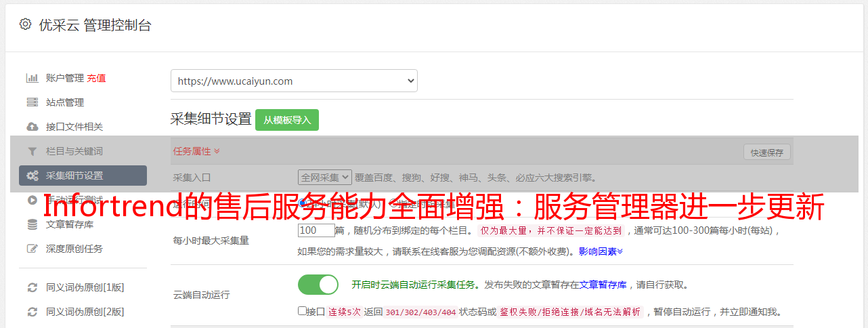The height and width of the screenshot is (328, 868).
Task: Click the gears icon for 采集细节设置
Action: coord(32,176)
